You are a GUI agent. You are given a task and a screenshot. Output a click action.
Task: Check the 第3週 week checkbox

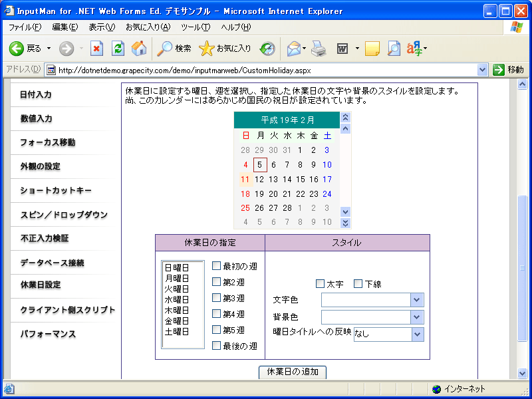pyautogui.click(x=215, y=298)
